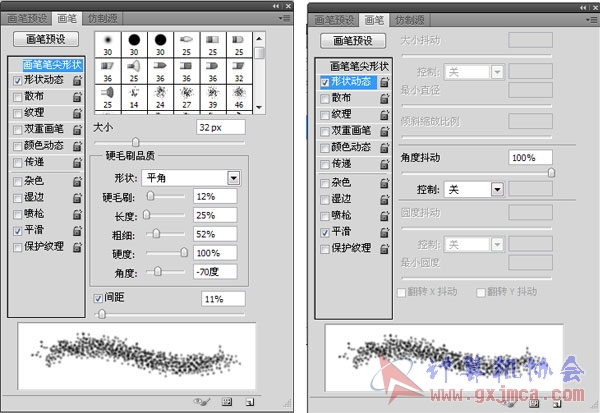The width and height of the screenshot is (600, 413).
Task: Click lock icon beside 散布 in right panel
Action: [x=385, y=99]
